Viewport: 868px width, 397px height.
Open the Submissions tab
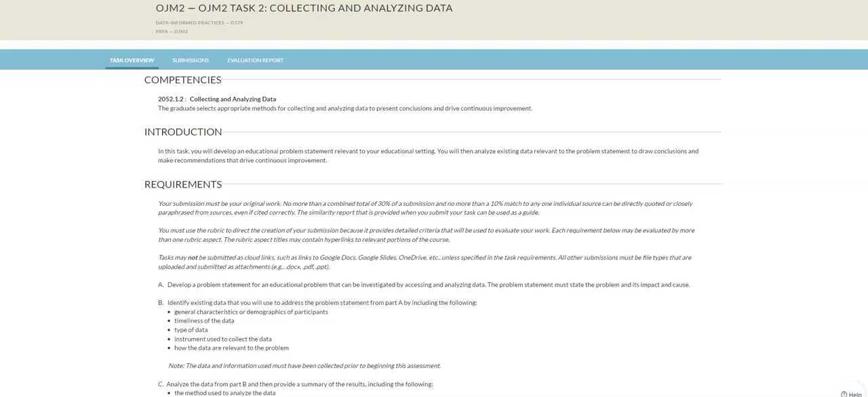pos(191,60)
